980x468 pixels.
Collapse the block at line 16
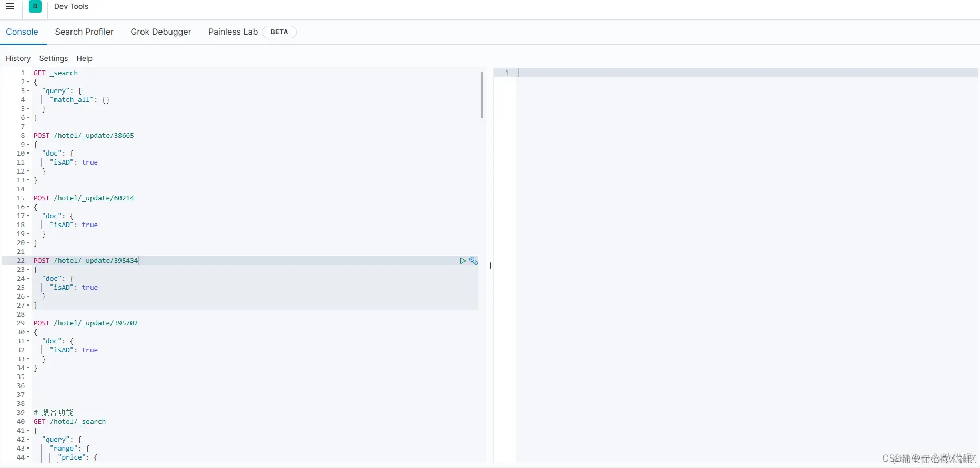point(28,207)
